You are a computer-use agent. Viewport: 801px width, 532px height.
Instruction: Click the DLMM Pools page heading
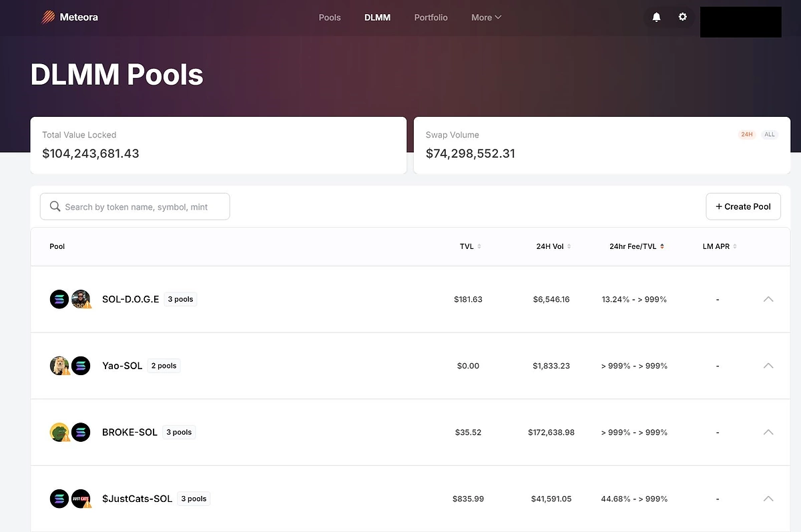(117, 74)
